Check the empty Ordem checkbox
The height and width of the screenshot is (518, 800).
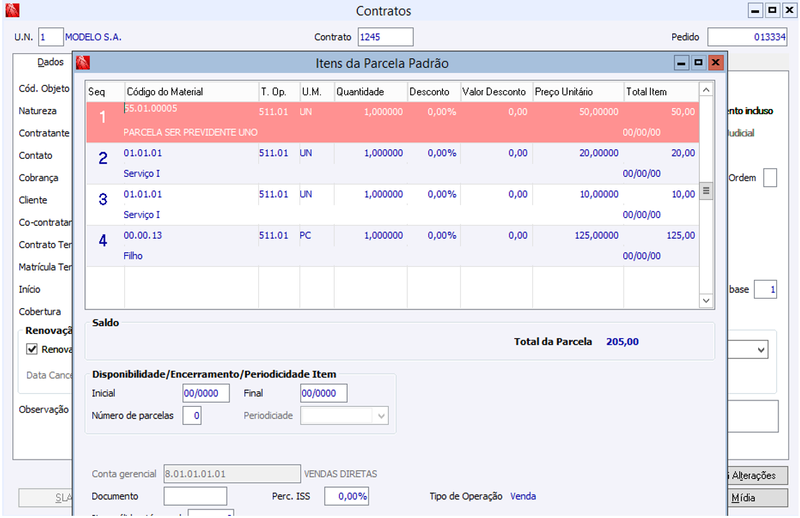click(770, 178)
